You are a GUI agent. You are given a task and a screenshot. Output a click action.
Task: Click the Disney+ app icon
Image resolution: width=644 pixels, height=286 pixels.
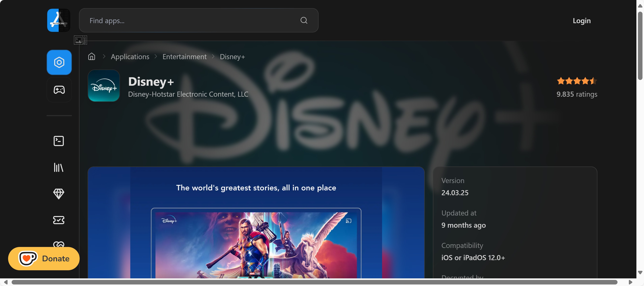(104, 86)
